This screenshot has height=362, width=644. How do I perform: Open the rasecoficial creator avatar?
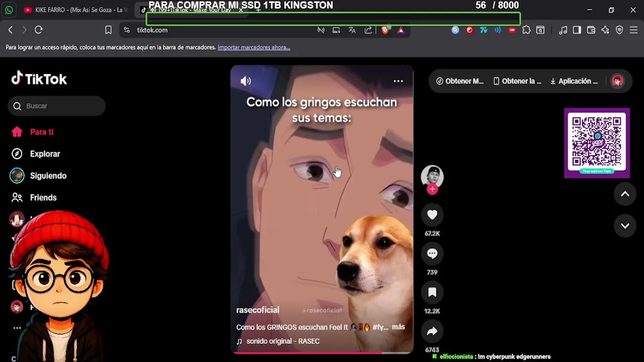click(432, 176)
